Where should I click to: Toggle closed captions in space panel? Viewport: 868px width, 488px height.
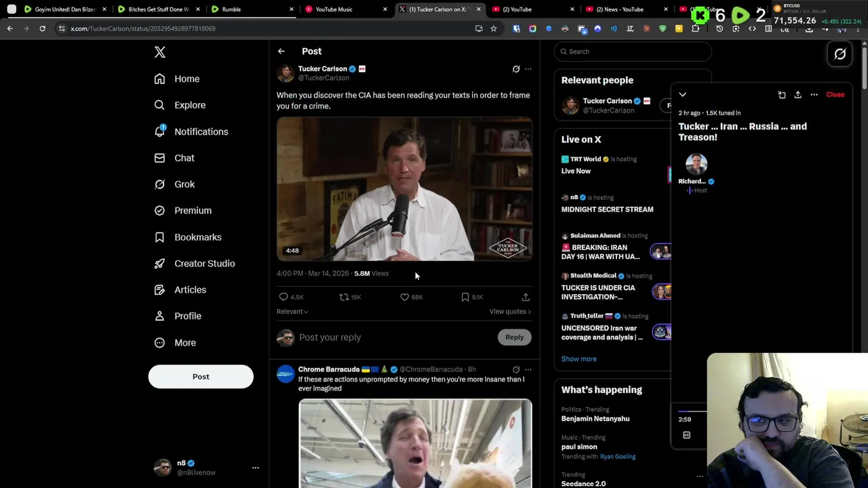686,435
